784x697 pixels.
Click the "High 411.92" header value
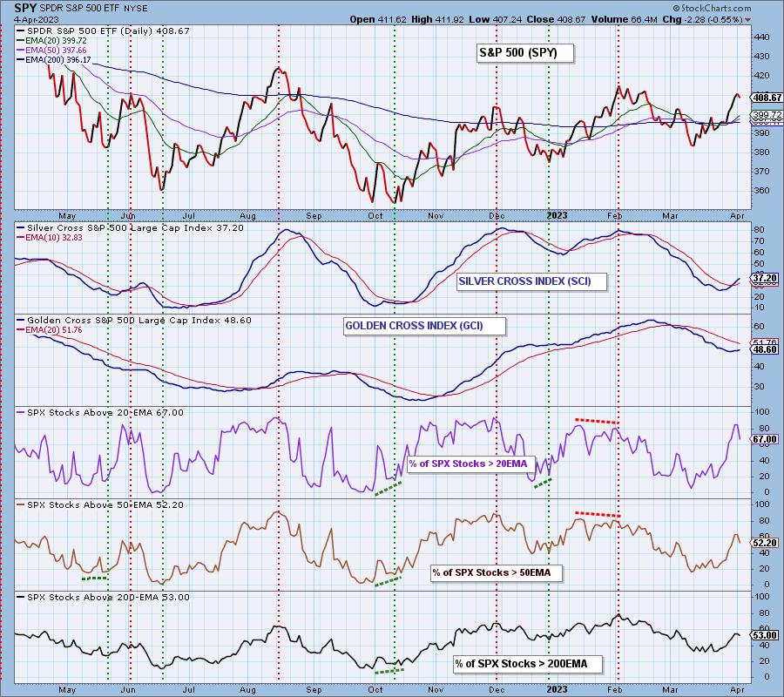point(437,19)
